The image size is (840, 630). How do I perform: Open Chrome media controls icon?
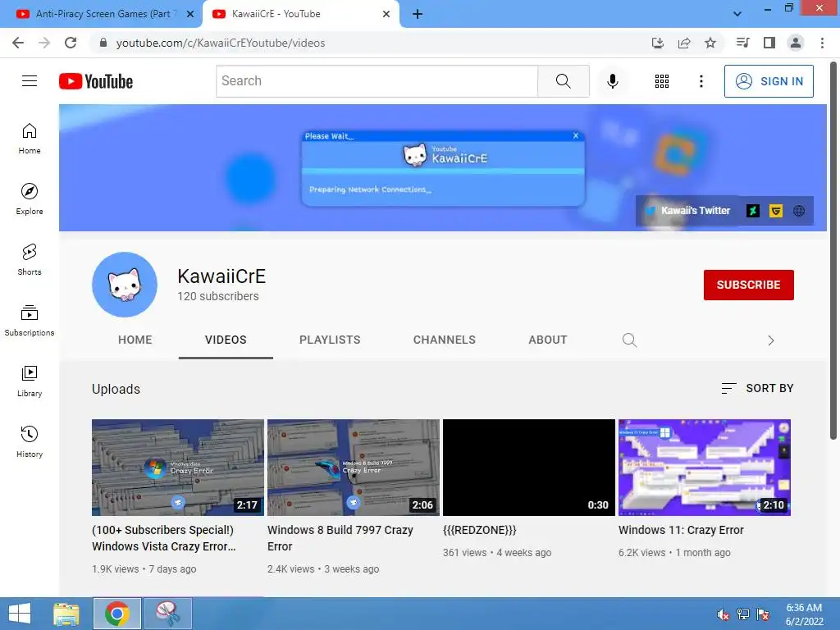click(742, 43)
